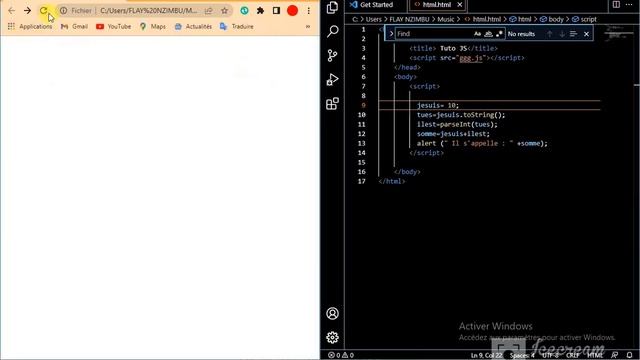Screen dimensions: 640x360
Task: Click line number 13 in gutter
Action: click(362, 143)
